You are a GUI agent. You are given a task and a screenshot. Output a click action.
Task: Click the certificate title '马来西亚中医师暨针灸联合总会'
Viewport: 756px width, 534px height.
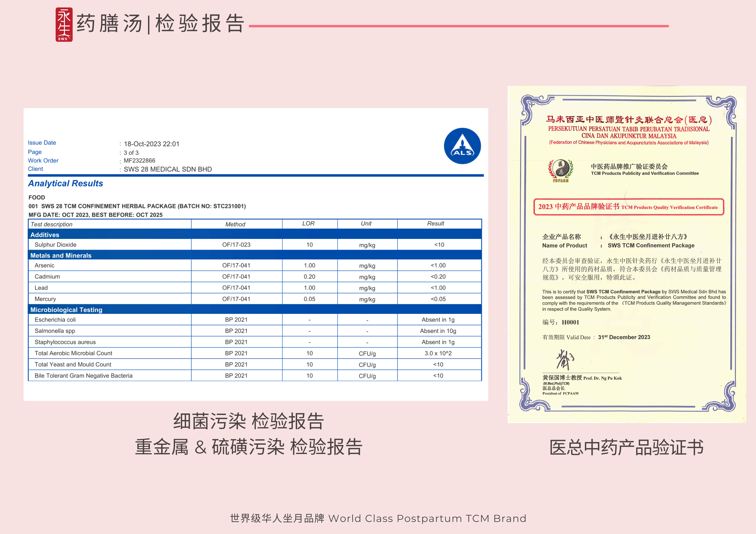[x=629, y=120]
